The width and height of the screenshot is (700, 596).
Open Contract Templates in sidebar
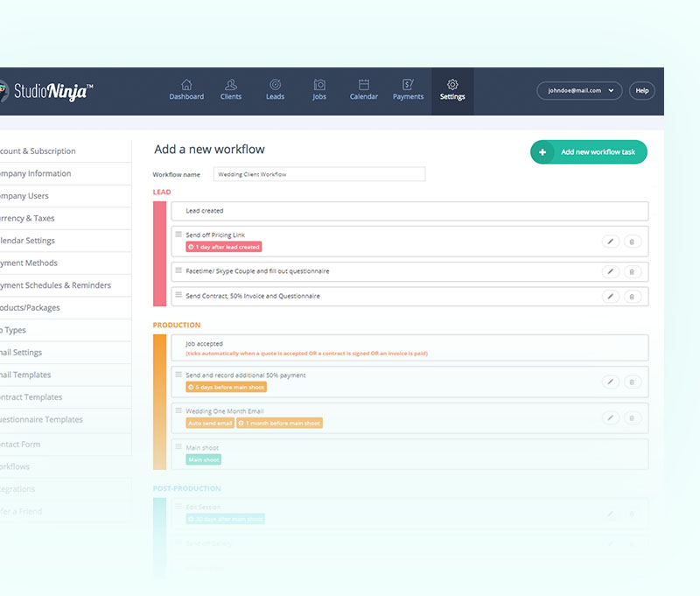66,396
